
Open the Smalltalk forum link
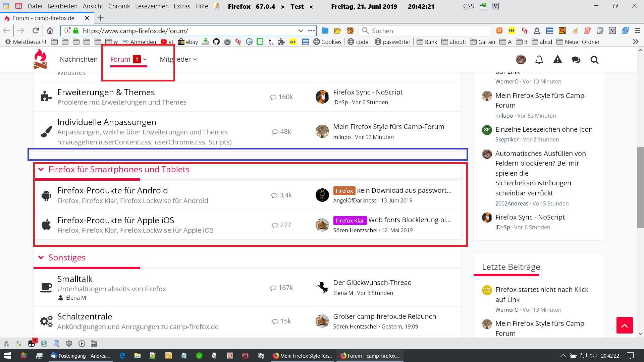[75, 279]
